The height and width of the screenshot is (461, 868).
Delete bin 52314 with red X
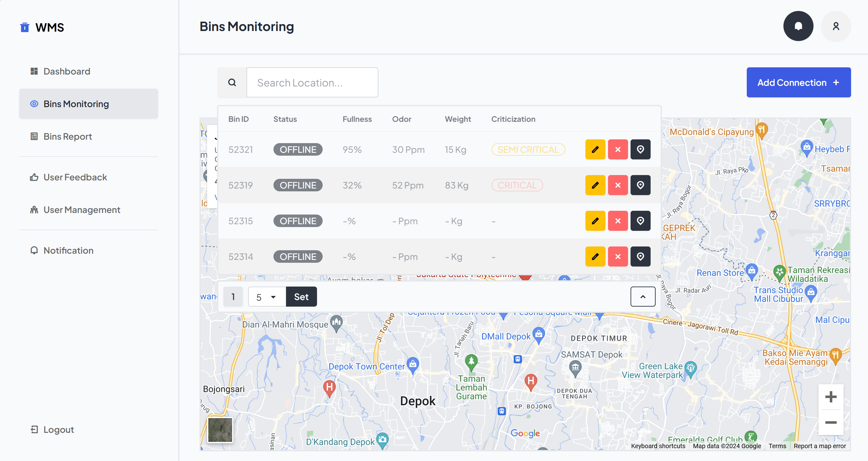click(618, 256)
